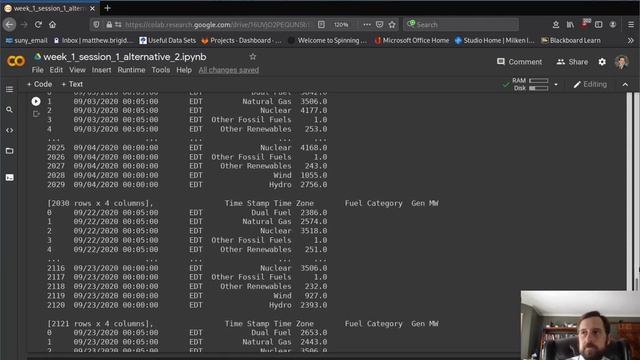640x360 pixels.
Task: Open the Runtime menu
Action: coord(131,70)
